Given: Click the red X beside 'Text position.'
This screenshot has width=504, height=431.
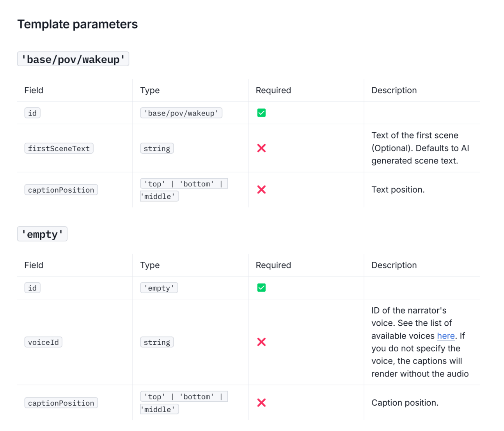Looking at the screenshot, I should 261,190.
